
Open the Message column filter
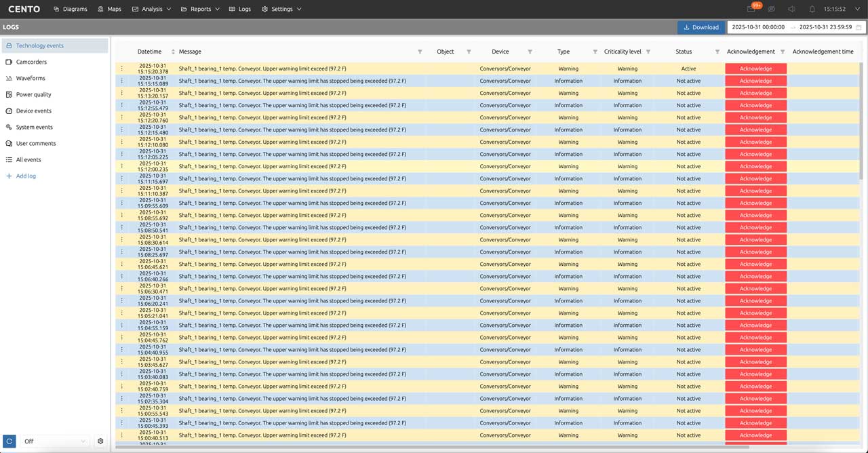[x=420, y=52]
